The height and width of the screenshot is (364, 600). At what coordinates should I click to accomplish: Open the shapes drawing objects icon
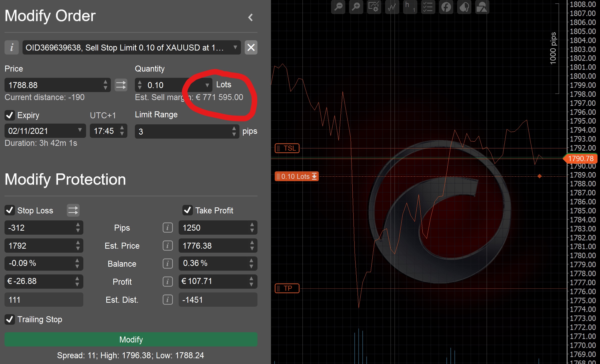click(x=482, y=7)
